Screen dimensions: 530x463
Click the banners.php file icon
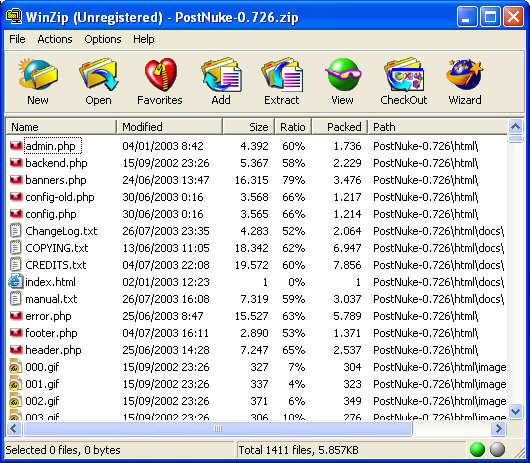pyautogui.click(x=16, y=180)
